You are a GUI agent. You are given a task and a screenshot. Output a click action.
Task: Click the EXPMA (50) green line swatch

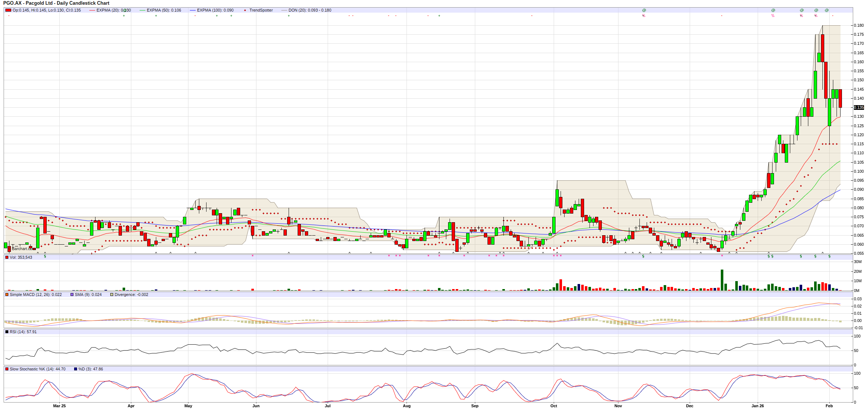point(142,10)
